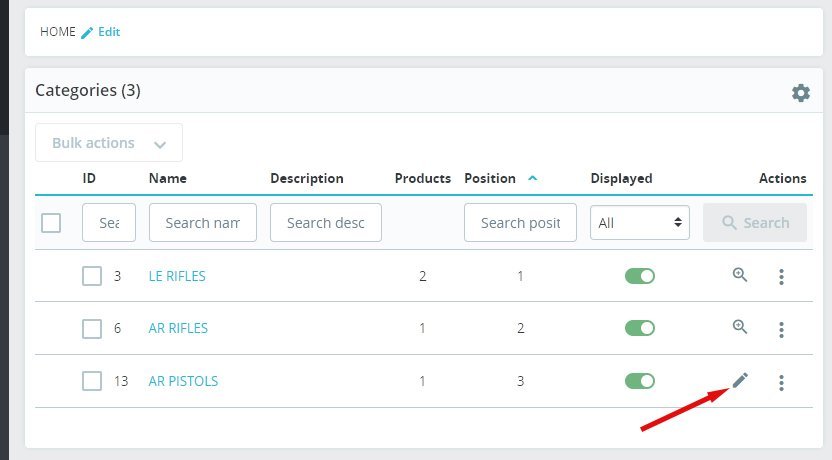Click the edit pencil icon for AR PISTOLS
The height and width of the screenshot is (460, 832).
740,380
